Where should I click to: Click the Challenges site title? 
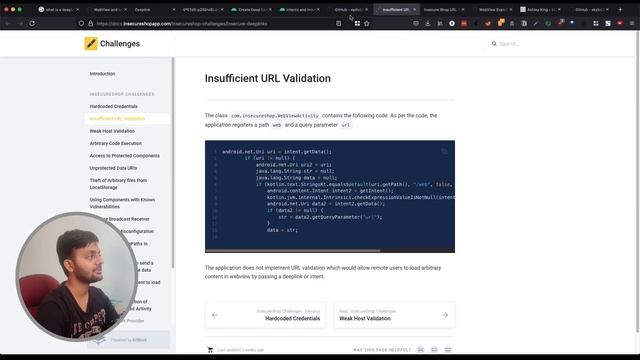[x=120, y=44]
